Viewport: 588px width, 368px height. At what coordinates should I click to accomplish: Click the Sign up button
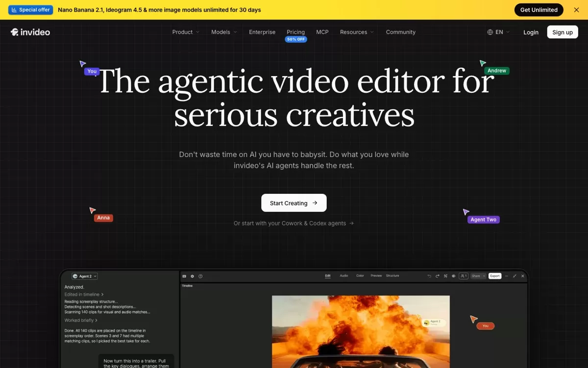563,32
